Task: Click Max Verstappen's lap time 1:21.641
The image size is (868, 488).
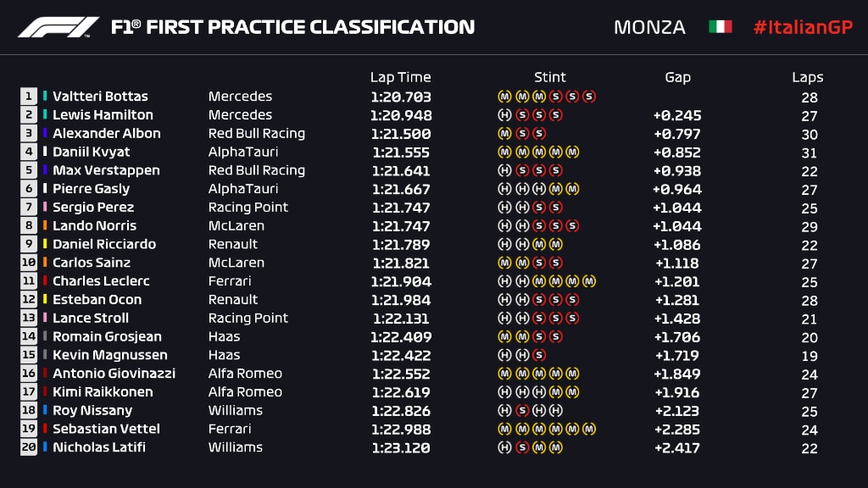Action: 401,170
